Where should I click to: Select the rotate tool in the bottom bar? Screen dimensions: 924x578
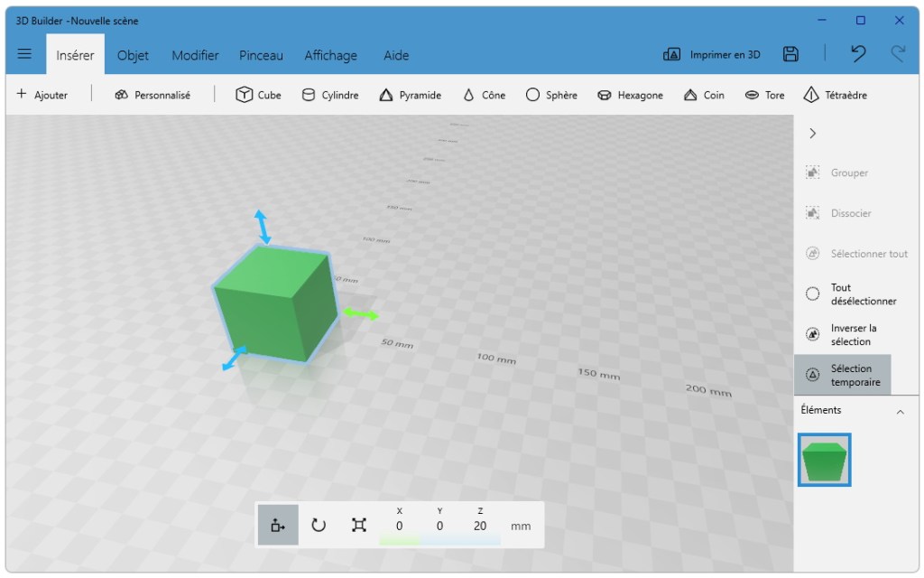pyautogui.click(x=318, y=524)
